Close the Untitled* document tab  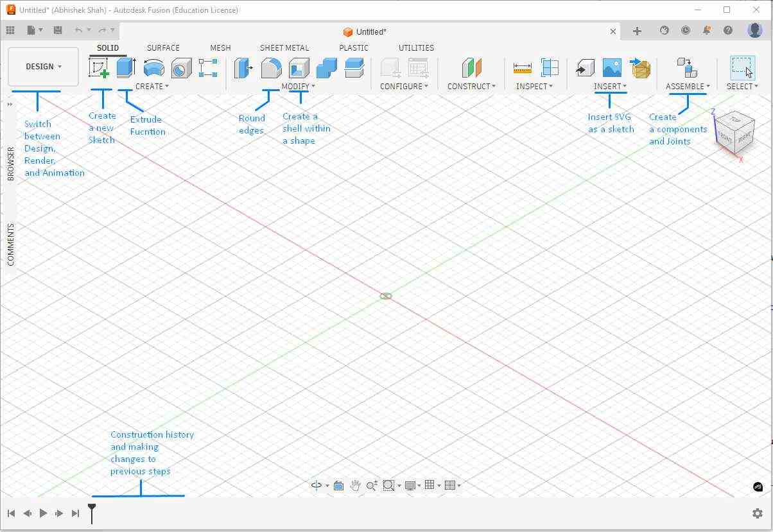(x=613, y=31)
